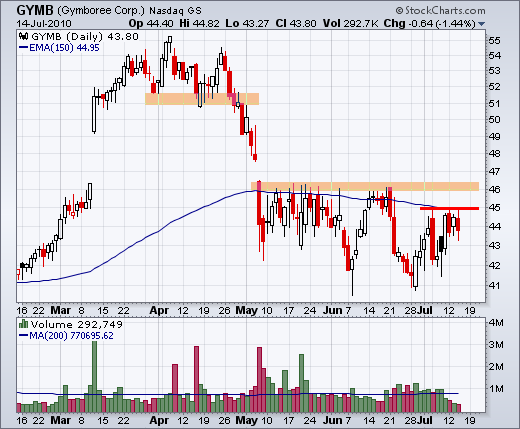This screenshot has width=520, height=429.
Task: Click the 4M volume axis label
Action: pos(496,323)
